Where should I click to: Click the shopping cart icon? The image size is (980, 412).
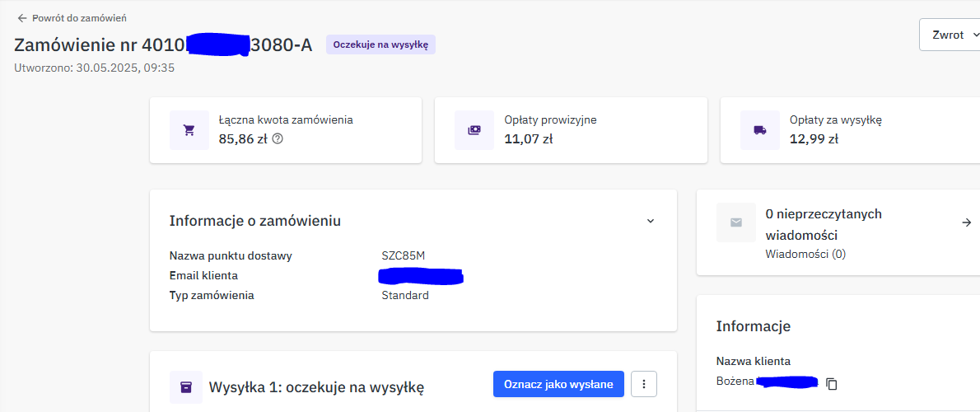pyautogui.click(x=189, y=130)
